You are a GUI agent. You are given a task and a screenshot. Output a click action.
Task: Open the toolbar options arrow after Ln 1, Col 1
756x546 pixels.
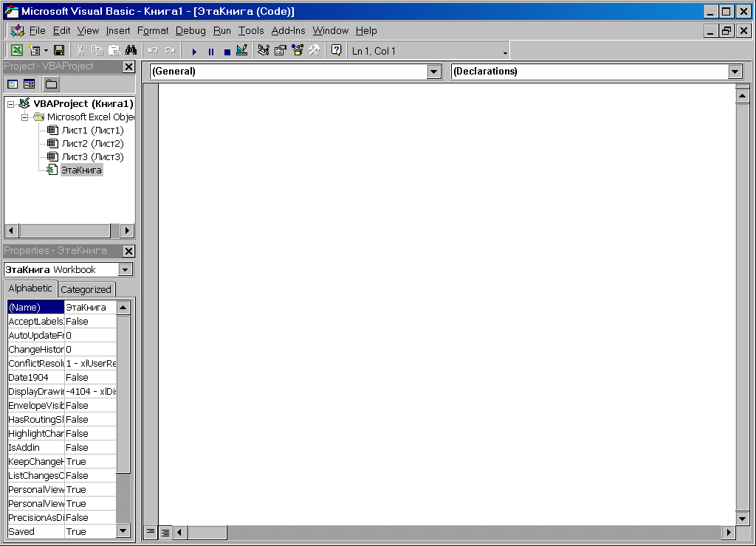505,53
